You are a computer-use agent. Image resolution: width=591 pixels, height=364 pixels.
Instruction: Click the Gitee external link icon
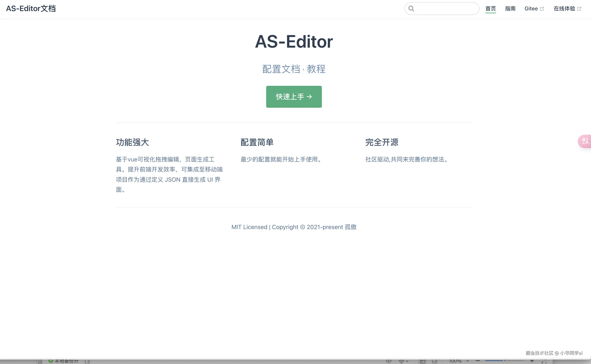click(x=542, y=9)
